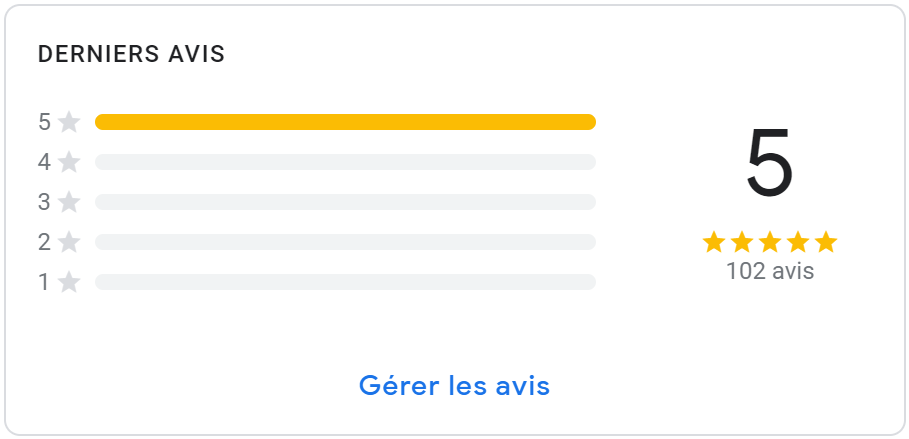The height and width of the screenshot is (439, 909).
Task: Click the large average score number 5
Action: point(769,165)
